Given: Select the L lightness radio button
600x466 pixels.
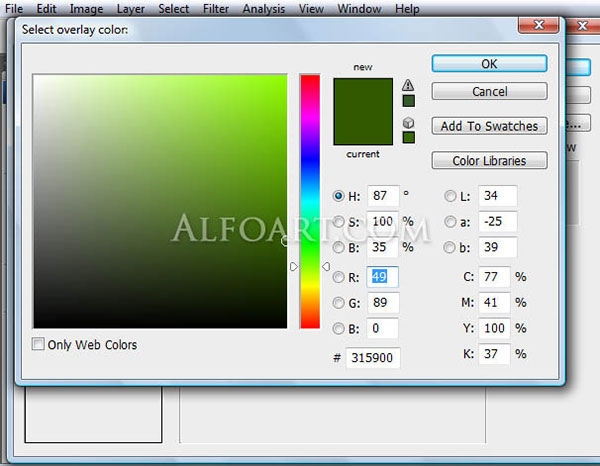Looking at the screenshot, I should coord(450,196).
